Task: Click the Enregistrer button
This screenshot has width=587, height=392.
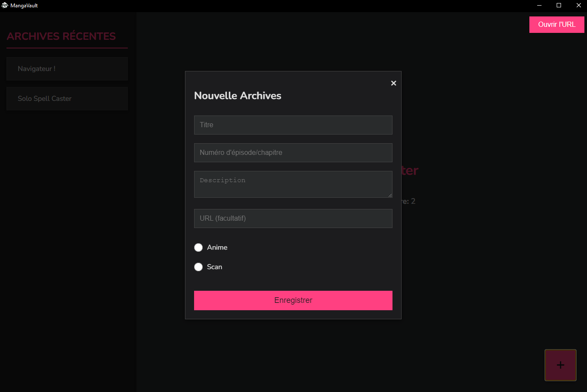Action: pos(293,300)
